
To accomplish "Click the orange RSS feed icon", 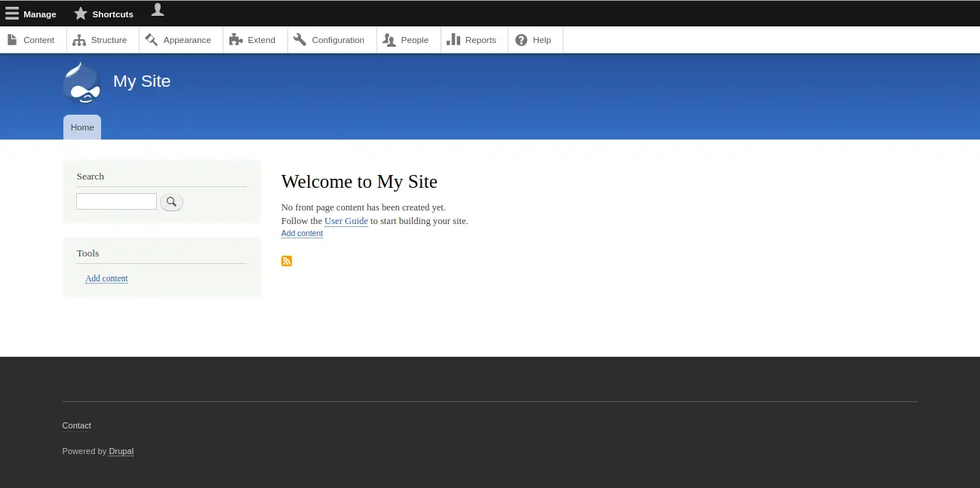I will [287, 261].
